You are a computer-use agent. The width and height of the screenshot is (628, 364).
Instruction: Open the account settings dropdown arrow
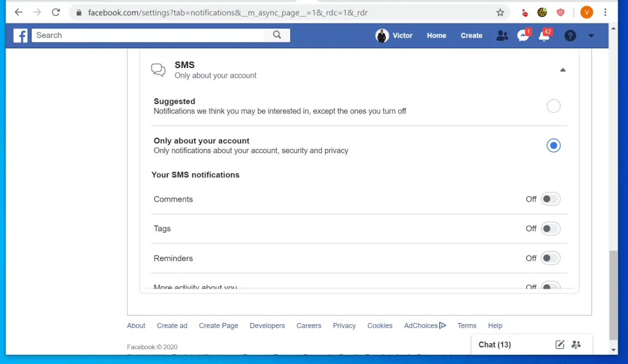tap(591, 36)
